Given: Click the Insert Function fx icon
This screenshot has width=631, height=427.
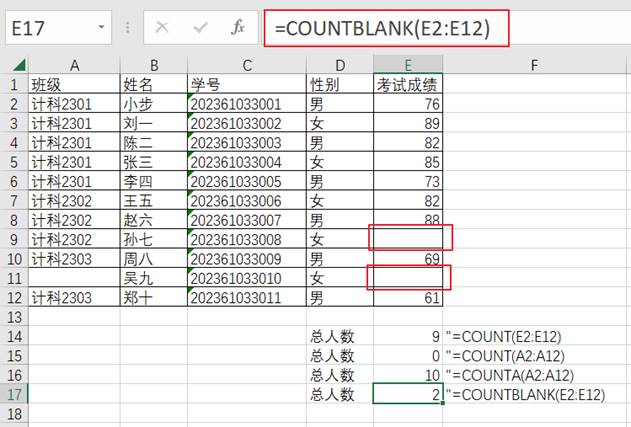Looking at the screenshot, I should [x=237, y=29].
